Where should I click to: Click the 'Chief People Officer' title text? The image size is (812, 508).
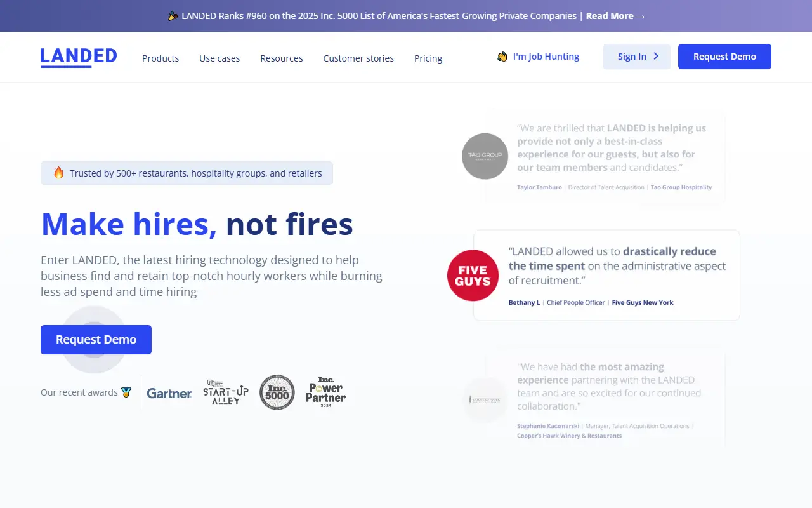point(576,303)
